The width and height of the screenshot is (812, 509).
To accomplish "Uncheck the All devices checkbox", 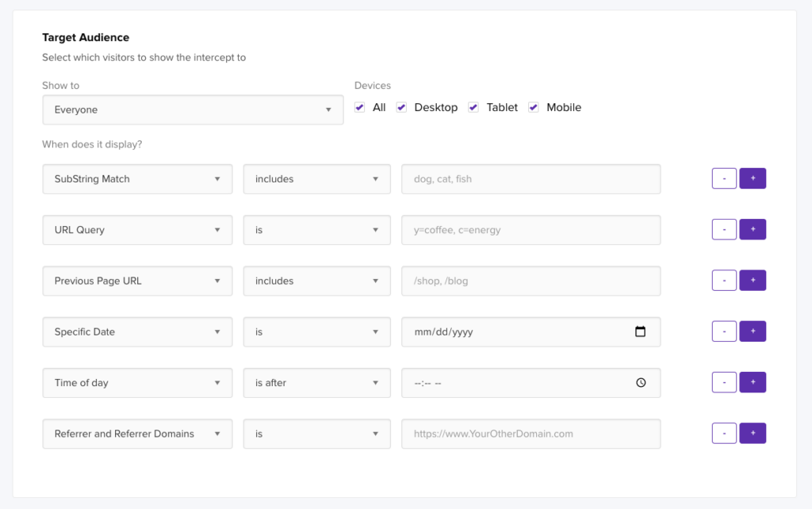I will 360,108.
